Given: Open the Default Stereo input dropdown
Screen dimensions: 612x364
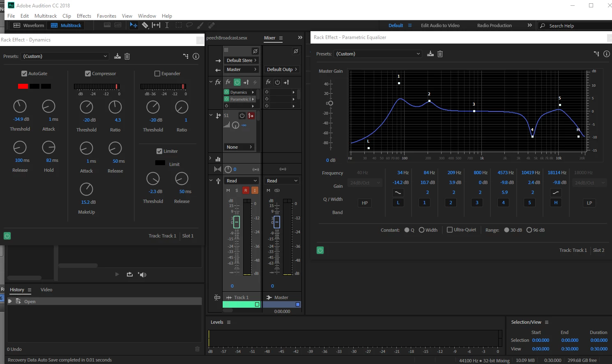Looking at the screenshot, I should click(x=242, y=60).
